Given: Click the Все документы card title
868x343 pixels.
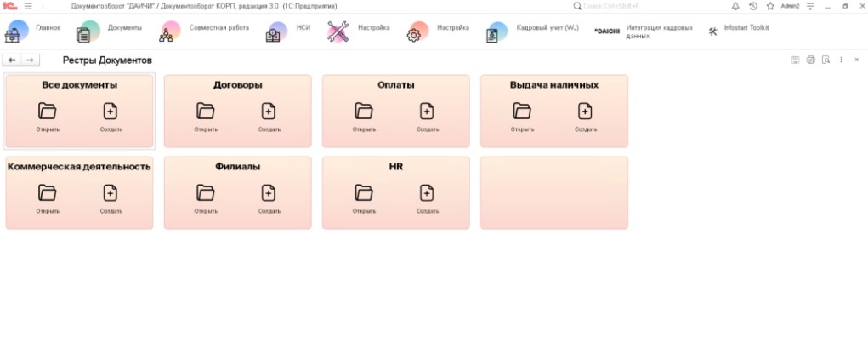Looking at the screenshot, I should click(79, 85).
